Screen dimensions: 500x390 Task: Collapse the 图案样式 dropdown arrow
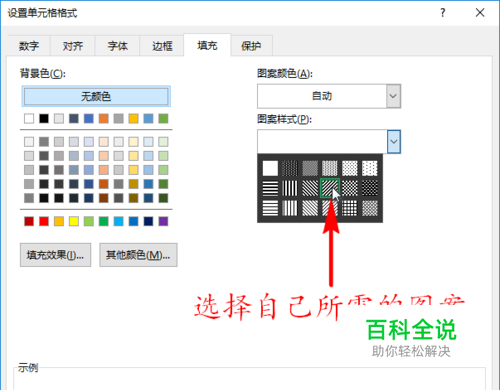(394, 142)
